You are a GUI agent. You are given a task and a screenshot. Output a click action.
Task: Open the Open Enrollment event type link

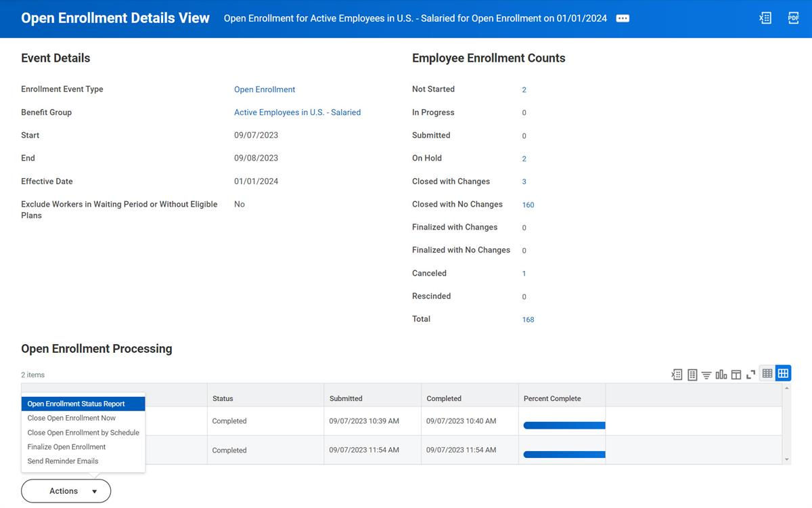point(265,89)
